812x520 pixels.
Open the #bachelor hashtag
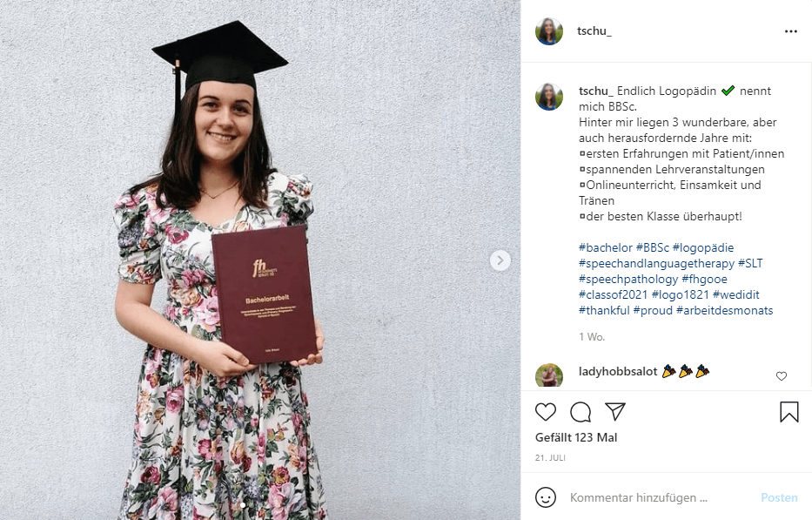pos(606,248)
